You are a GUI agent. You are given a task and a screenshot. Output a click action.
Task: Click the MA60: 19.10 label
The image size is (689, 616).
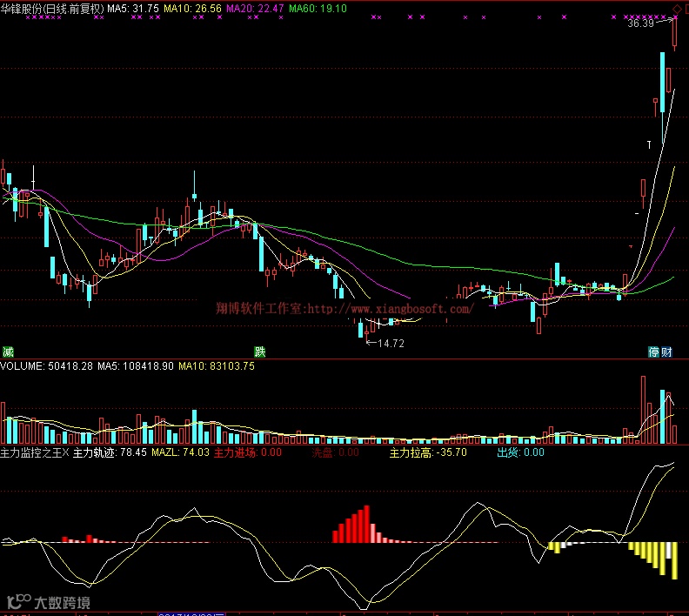(x=318, y=9)
